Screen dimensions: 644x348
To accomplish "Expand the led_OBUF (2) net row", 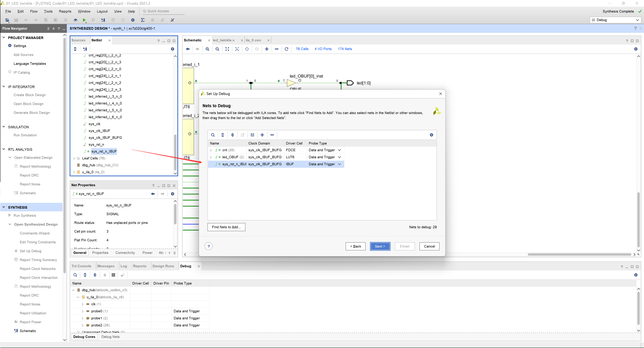I will point(211,157).
